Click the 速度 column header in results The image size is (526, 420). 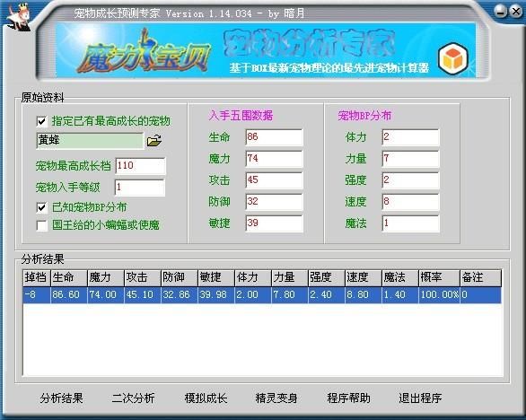[364, 278]
